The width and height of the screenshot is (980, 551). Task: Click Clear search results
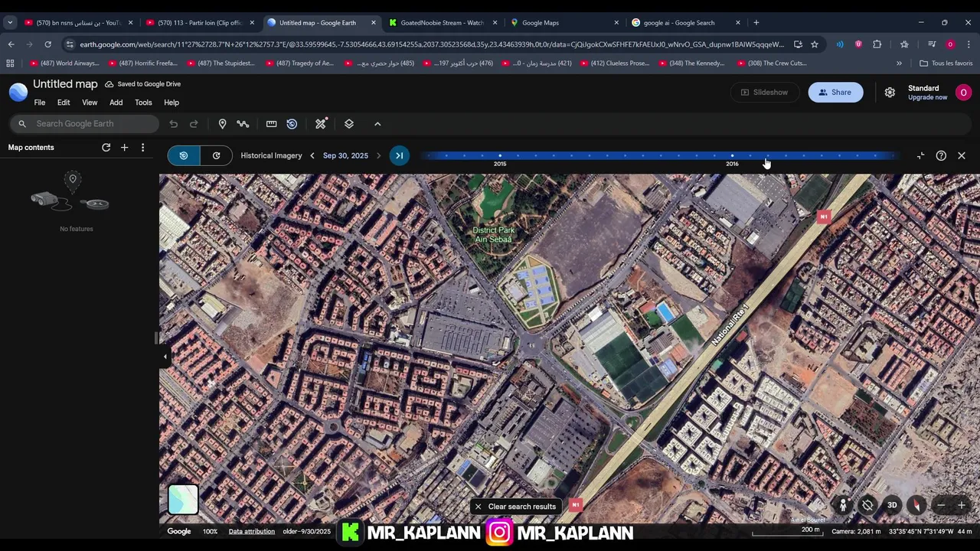(514, 507)
